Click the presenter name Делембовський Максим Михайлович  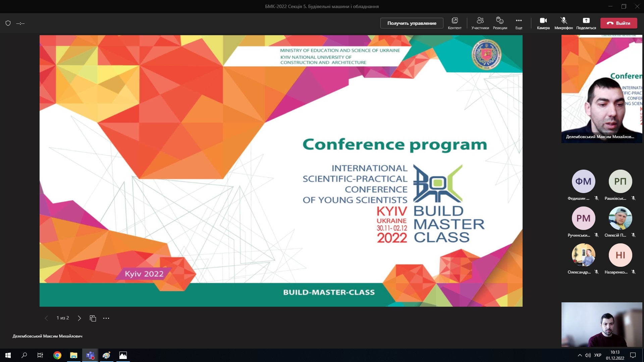(x=47, y=336)
